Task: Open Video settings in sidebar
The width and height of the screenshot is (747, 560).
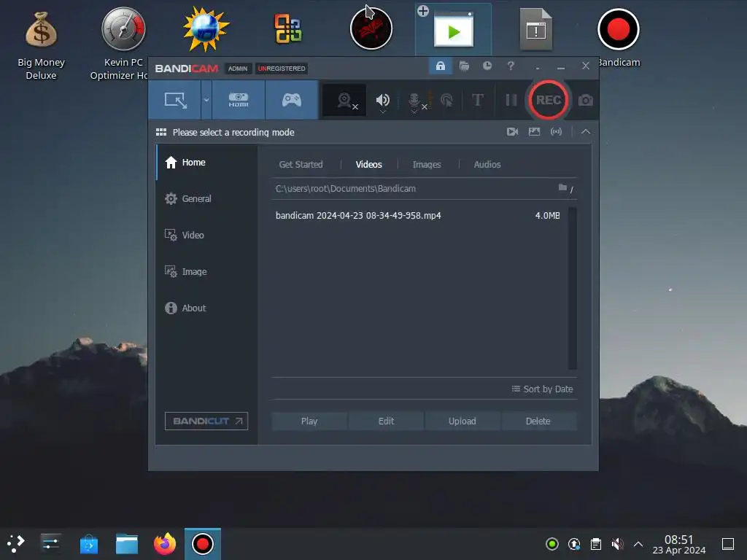Action: coord(206,236)
